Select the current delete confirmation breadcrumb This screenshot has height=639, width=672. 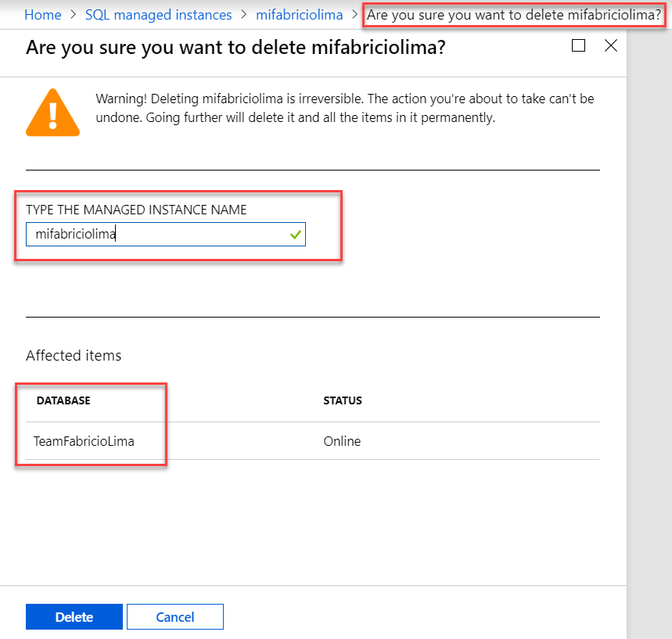[x=514, y=16]
